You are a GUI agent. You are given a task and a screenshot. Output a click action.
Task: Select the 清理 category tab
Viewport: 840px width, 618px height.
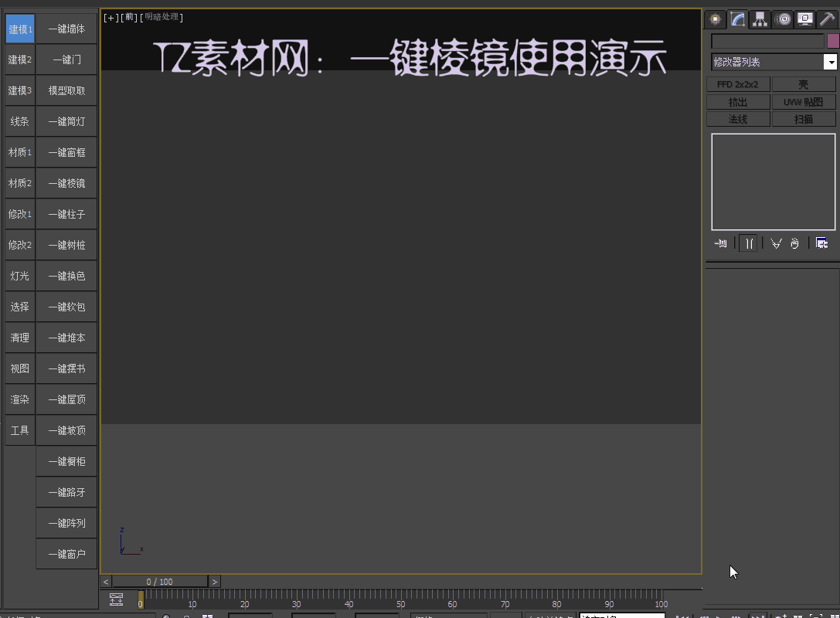coord(20,338)
